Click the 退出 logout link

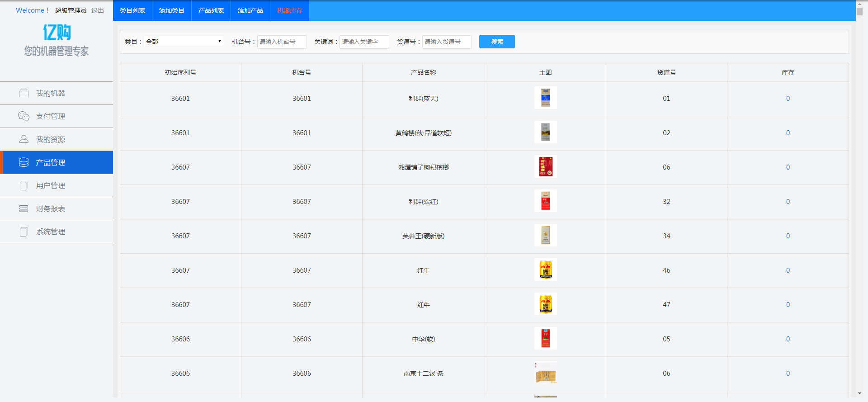tap(98, 10)
